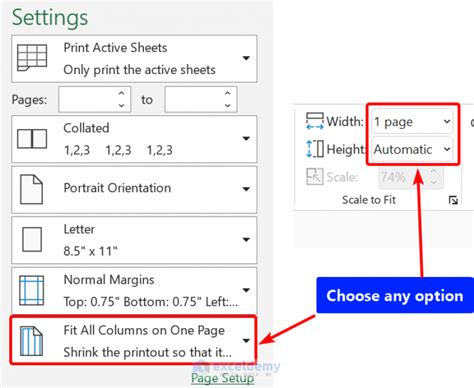Click the Pages start input field
The height and width of the screenshot is (388, 474).
(95, 99)
